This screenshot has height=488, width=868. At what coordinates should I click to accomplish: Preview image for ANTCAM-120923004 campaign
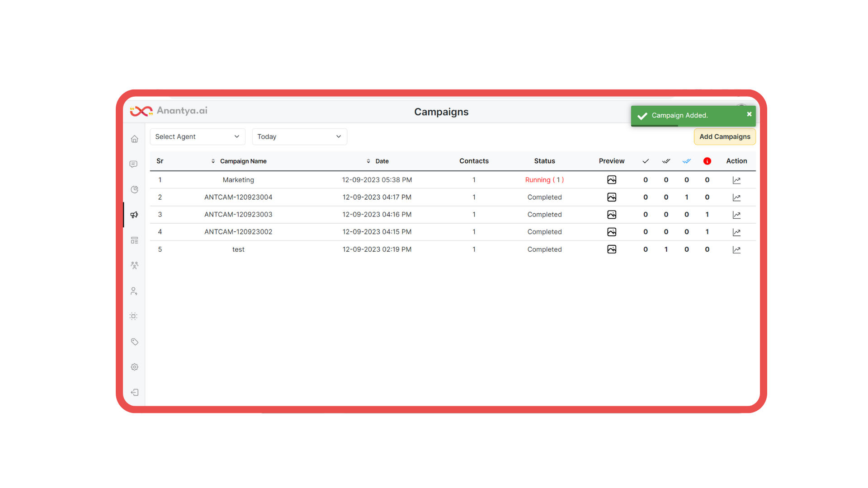click(x=612, y=197)
